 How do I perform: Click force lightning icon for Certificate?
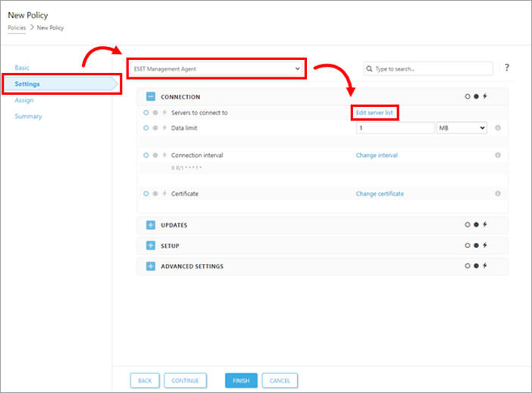[164, 193]
